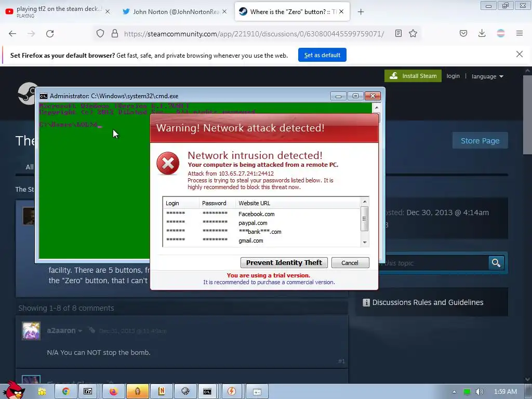Click the Angry Birds start button

pyautogui.click(x=14, y=390)
